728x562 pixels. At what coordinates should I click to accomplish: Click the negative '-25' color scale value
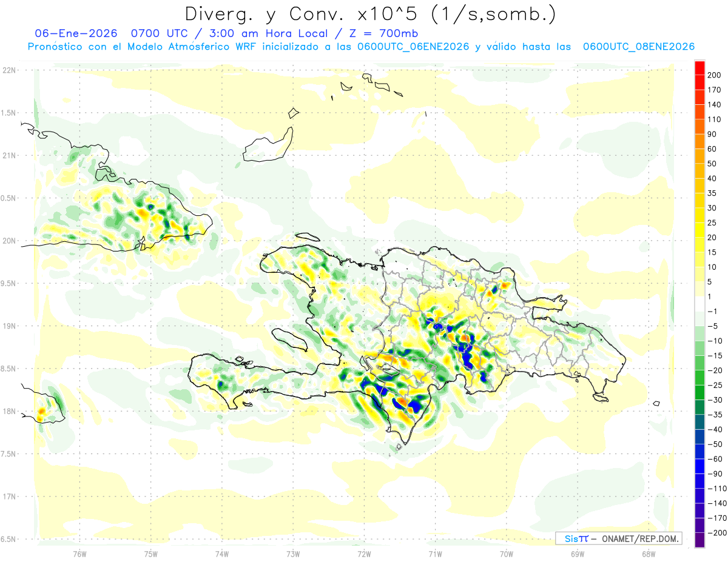[716, 385]
